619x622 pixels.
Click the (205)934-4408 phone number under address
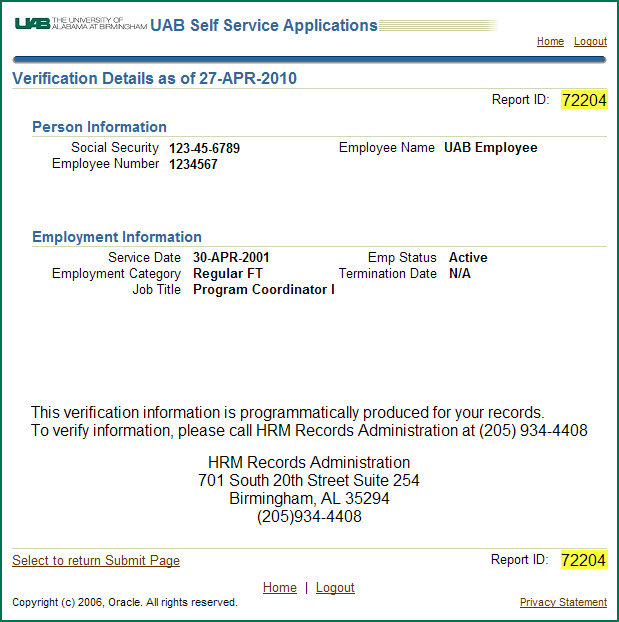[309, 516]
